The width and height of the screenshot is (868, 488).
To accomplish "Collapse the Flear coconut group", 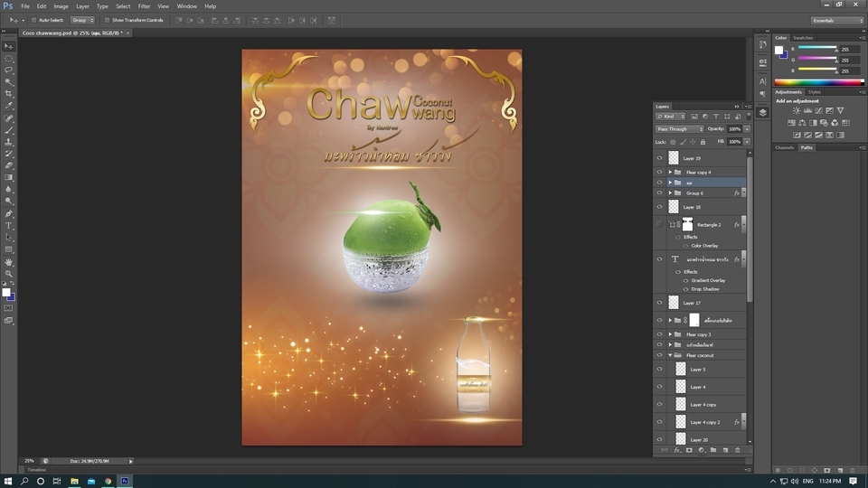I will click(670, 355).
